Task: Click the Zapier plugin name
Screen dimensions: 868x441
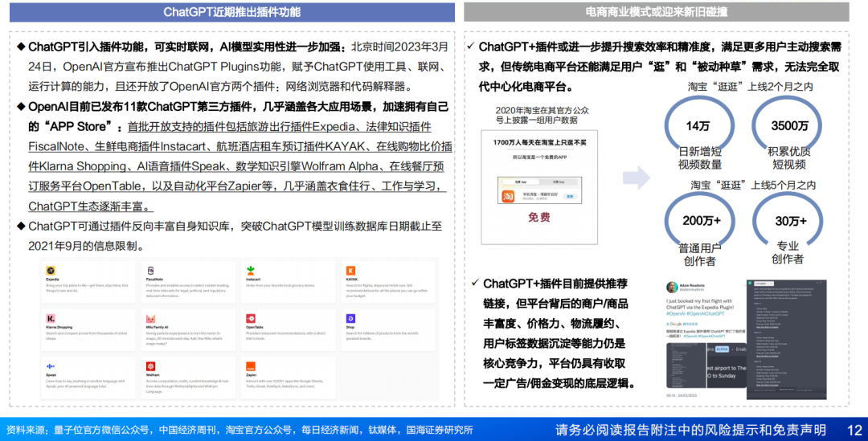Action: pyautogui.click(x=252, y=375)
